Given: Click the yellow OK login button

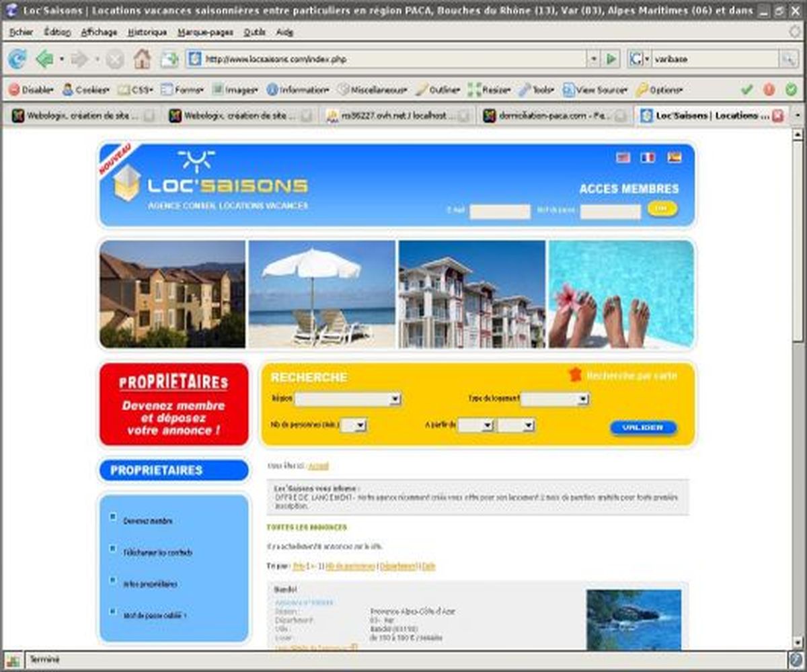Looking at the screenshot, I should [x=662, y=209].
